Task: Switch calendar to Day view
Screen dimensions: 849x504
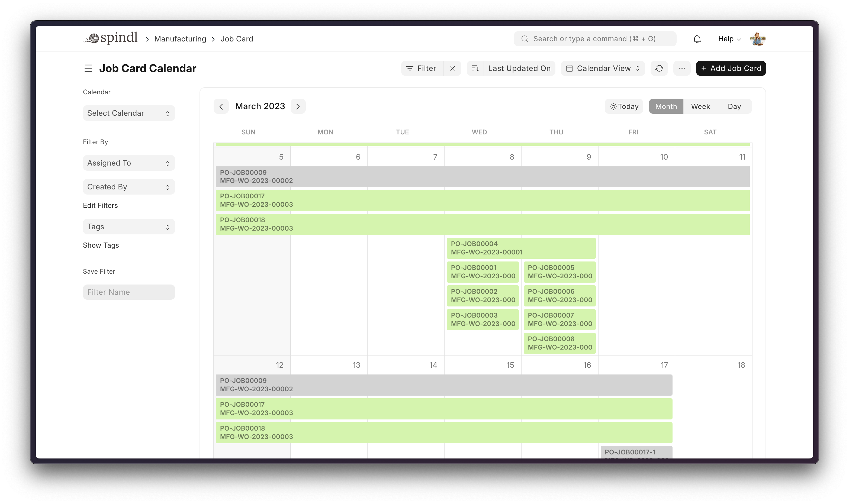Action: [x=734, y=107]
